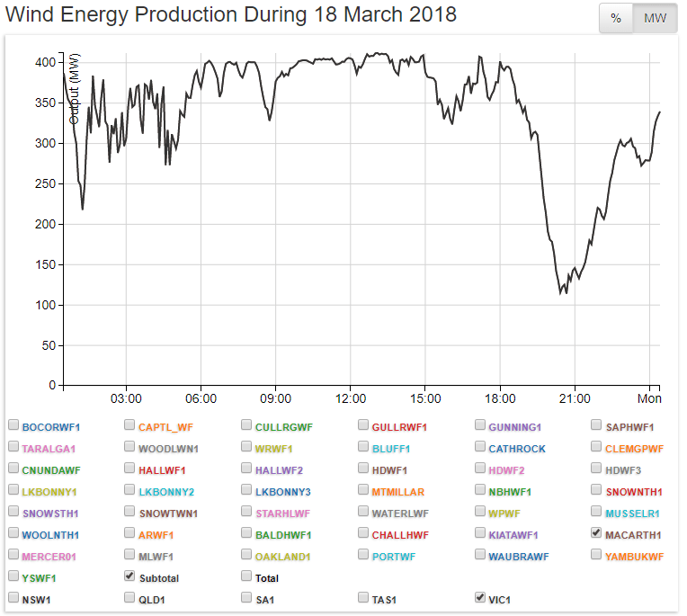Click the chart line's lowest dip near 21:00

pyautogui.click(x=561, y=293)
